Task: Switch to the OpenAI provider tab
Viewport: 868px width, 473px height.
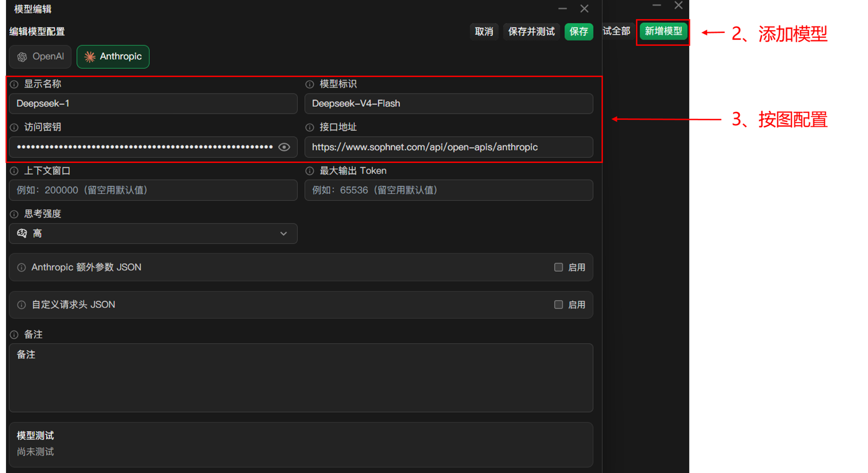Action: point(40,56)
